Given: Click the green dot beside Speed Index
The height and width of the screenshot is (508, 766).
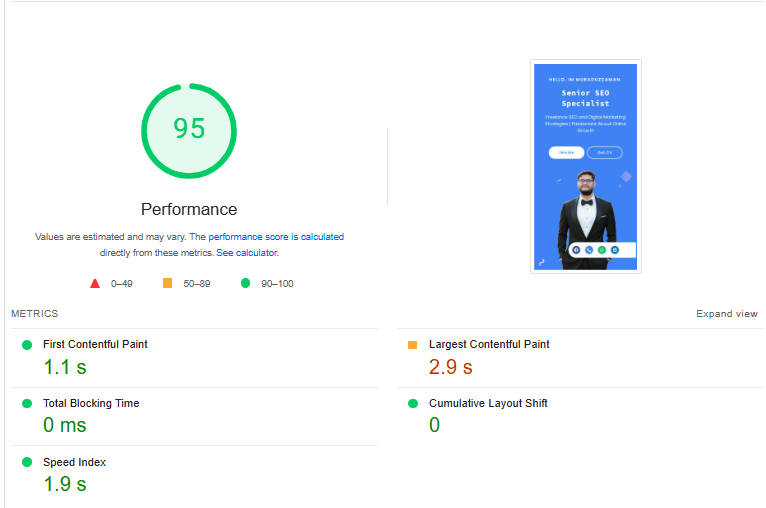Looking at the screenshot, I should (27, 463).
